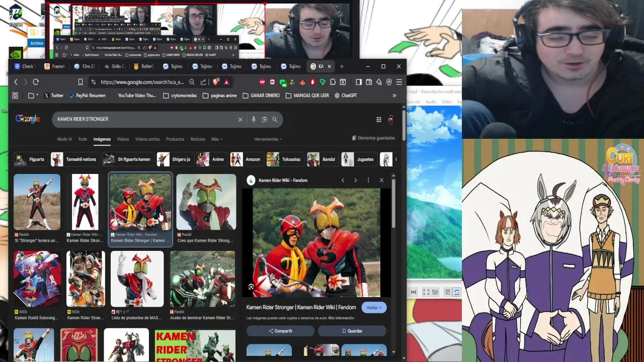
Task: Search by image with Google Lens
Action: pos(264,120)
